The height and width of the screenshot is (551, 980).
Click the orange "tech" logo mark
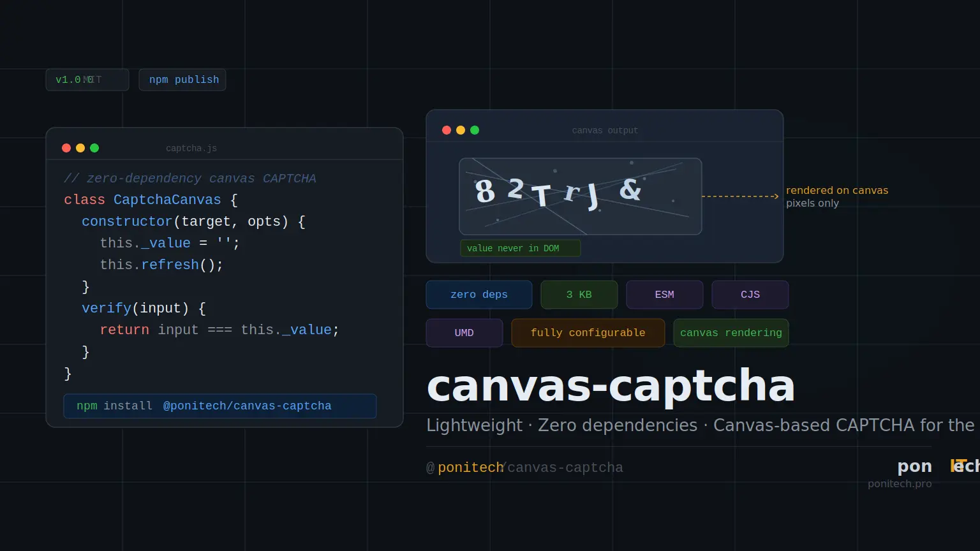pyautogui.click(x=961, y=465)
